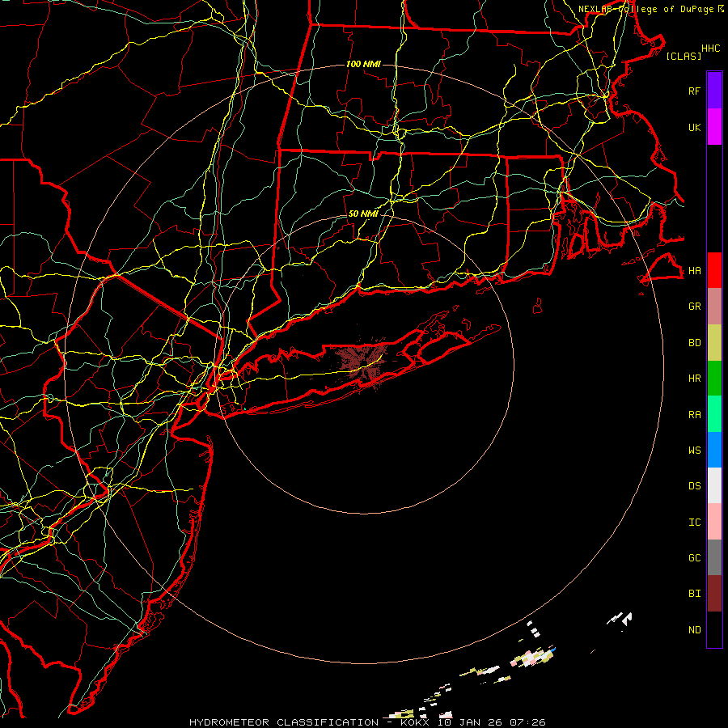The width and height of the screenshot is (728, 728).
Task: Click the GR legend color swatch
Action: (x=714, y=307)
